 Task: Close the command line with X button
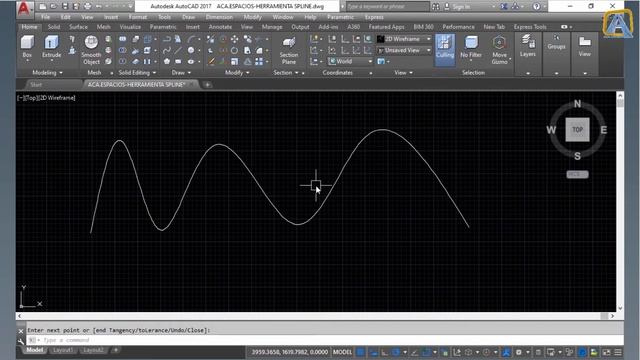tap(21, 331)
